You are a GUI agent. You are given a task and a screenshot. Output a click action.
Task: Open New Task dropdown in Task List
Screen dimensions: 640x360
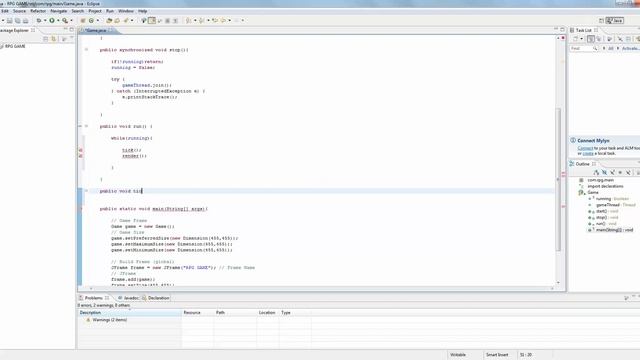pyautogui.click(x=582, y=39)
